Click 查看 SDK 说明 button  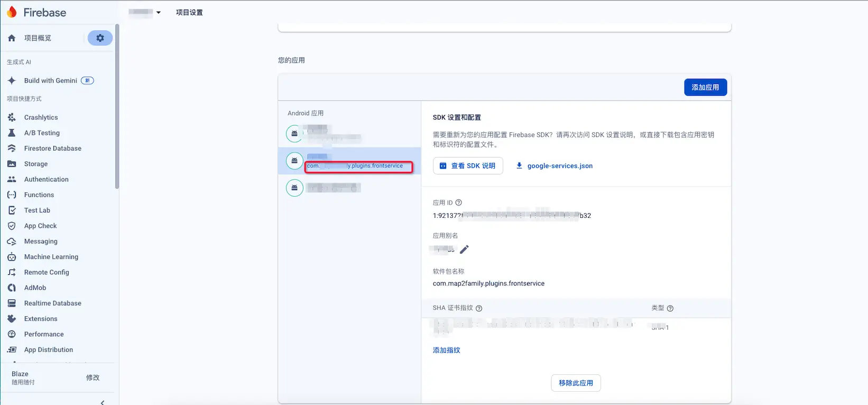(x=468, y=165)
